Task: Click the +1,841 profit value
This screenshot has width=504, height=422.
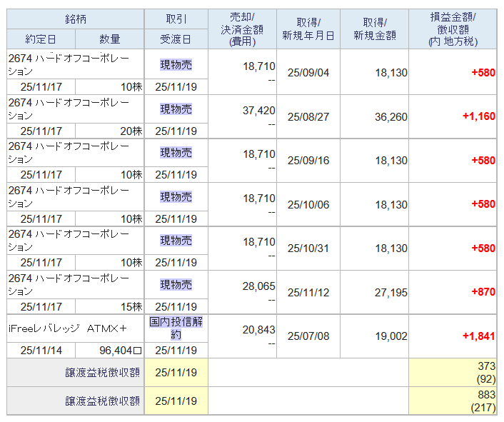Action: (x=478, y=336)
